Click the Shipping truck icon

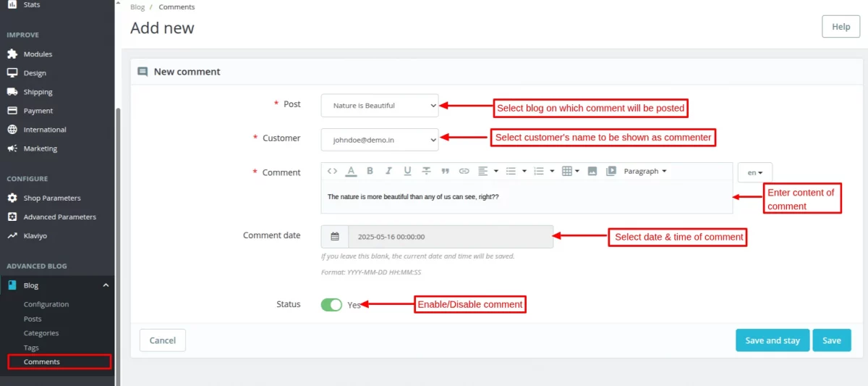point(12,92)
